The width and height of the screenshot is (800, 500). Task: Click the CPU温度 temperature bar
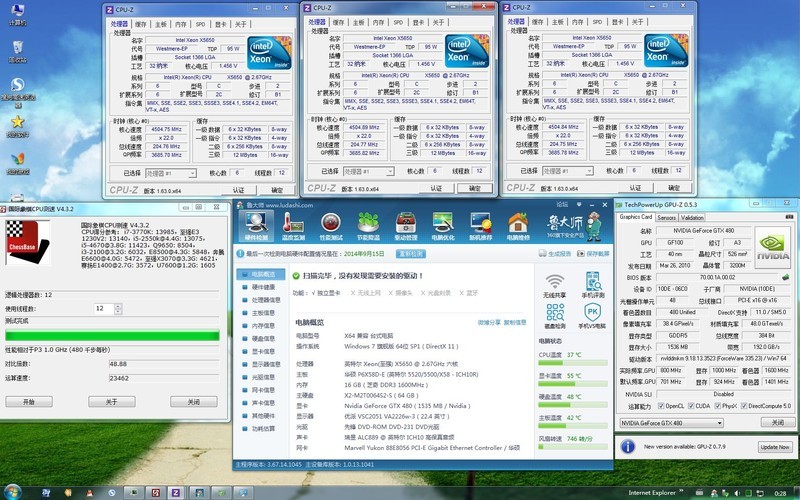(572, 363)
